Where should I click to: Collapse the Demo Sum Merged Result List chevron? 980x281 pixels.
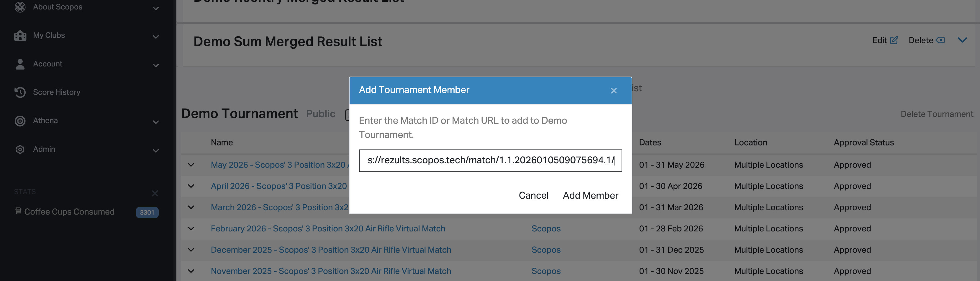tap(962, 40)
